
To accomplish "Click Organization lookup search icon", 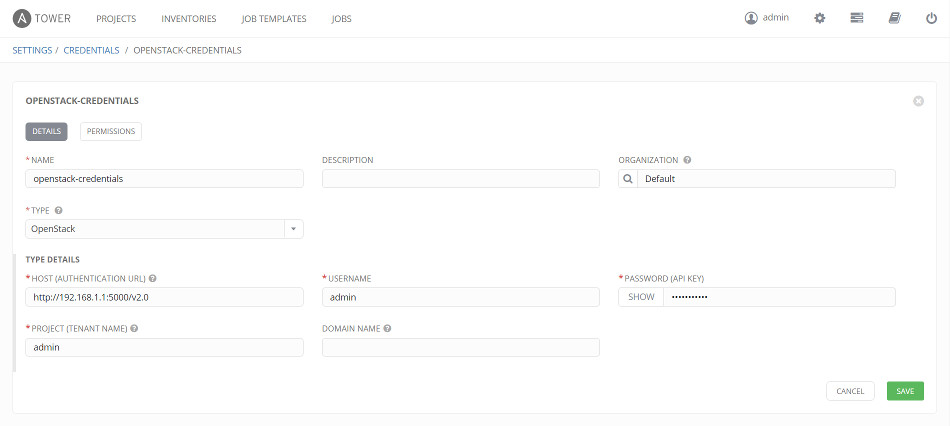I will [628, 179].
